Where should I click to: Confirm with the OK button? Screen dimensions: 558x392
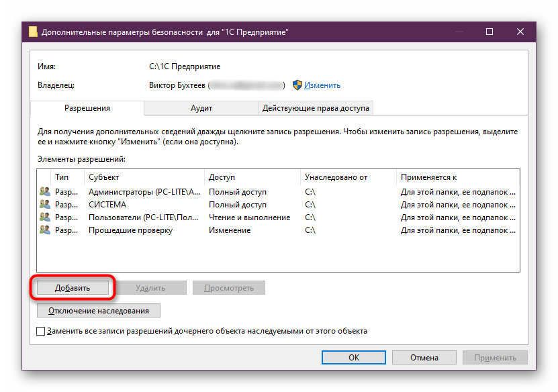354,358
